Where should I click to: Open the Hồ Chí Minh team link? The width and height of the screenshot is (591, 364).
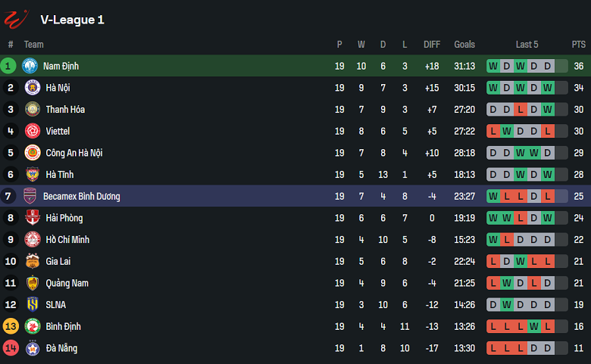point(67,240)
